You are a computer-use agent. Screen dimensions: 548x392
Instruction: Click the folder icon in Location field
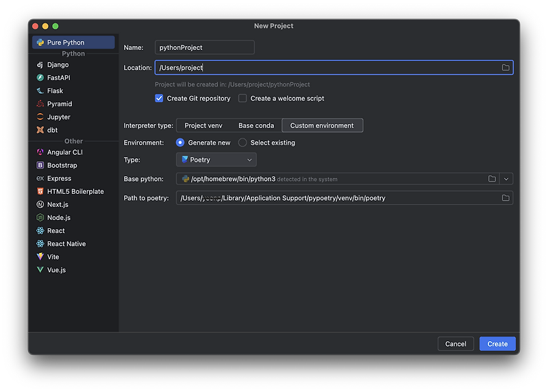[506, 67]
